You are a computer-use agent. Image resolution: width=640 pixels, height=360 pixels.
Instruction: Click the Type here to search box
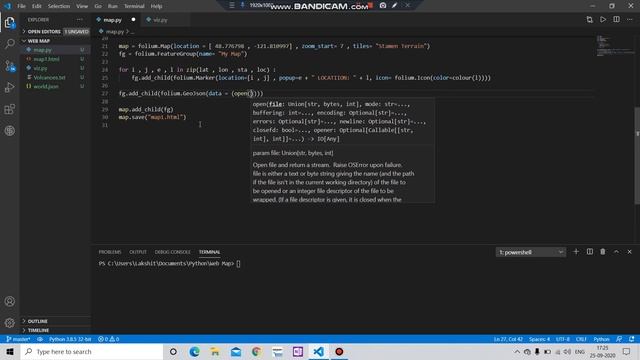[x=92, y=352]
